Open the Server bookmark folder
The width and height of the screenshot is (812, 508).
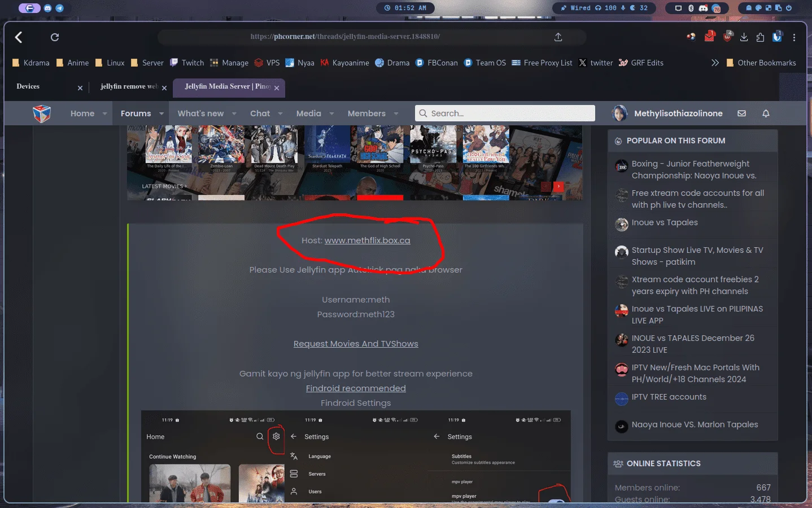(x=147, y=63)
